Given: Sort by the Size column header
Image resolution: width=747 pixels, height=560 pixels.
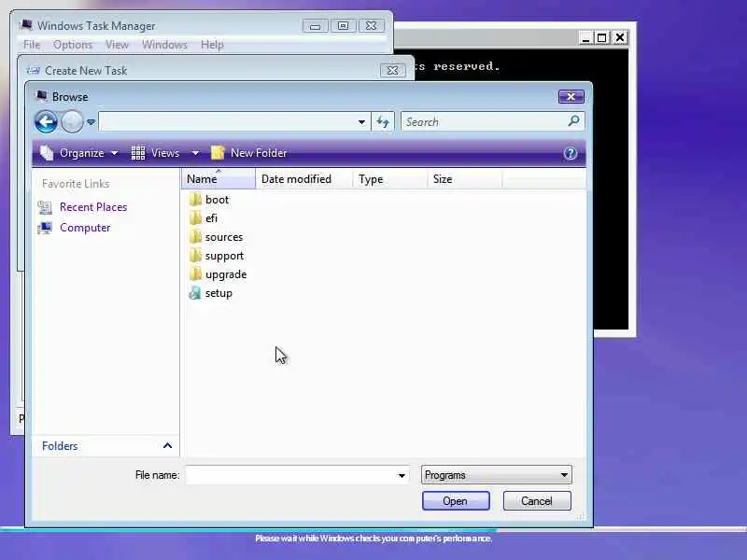Looking at the screenshot, I should click(464, 179).
